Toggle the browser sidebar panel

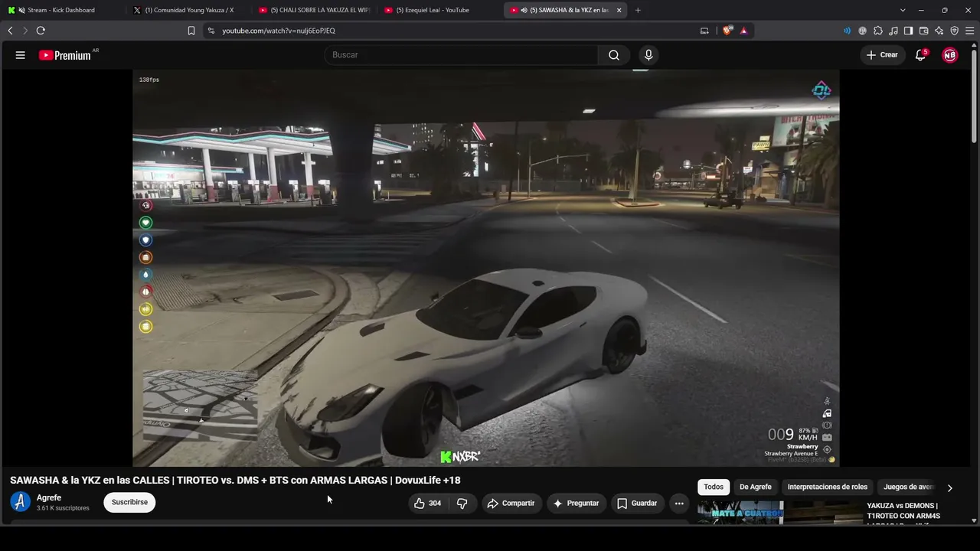tap(909, 31)
